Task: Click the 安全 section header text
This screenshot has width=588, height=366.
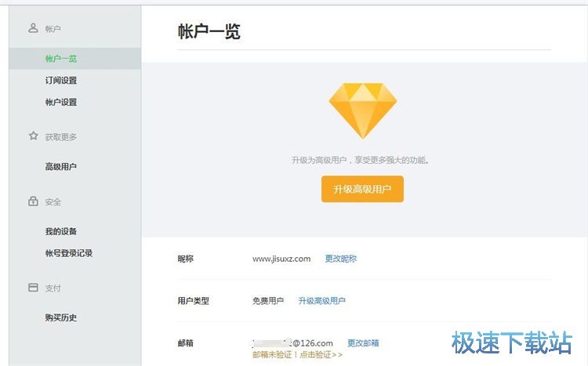Action: pos(53,201)
